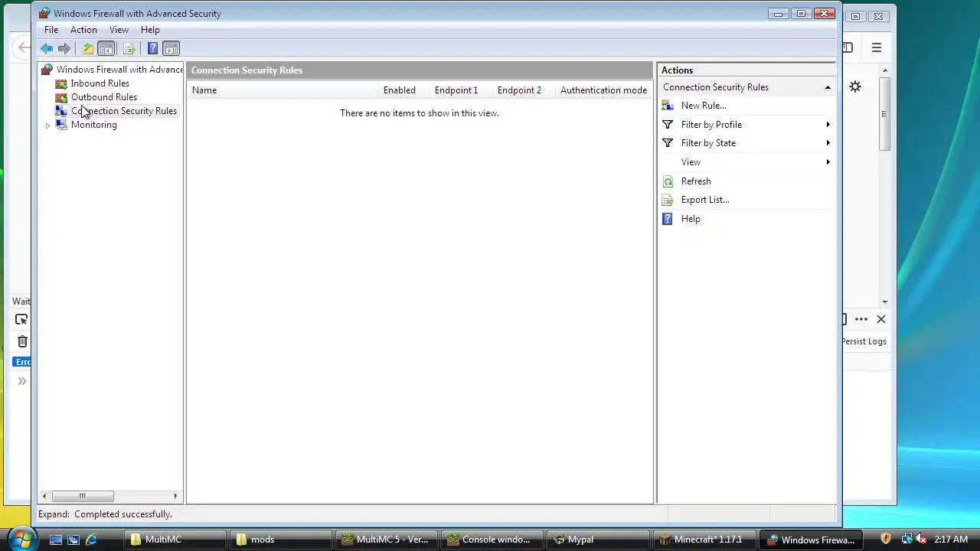Sort by the Endpoint 2 column header
Image resolution: width=980 pixels, height=551 pixels.
pos(524,90)
